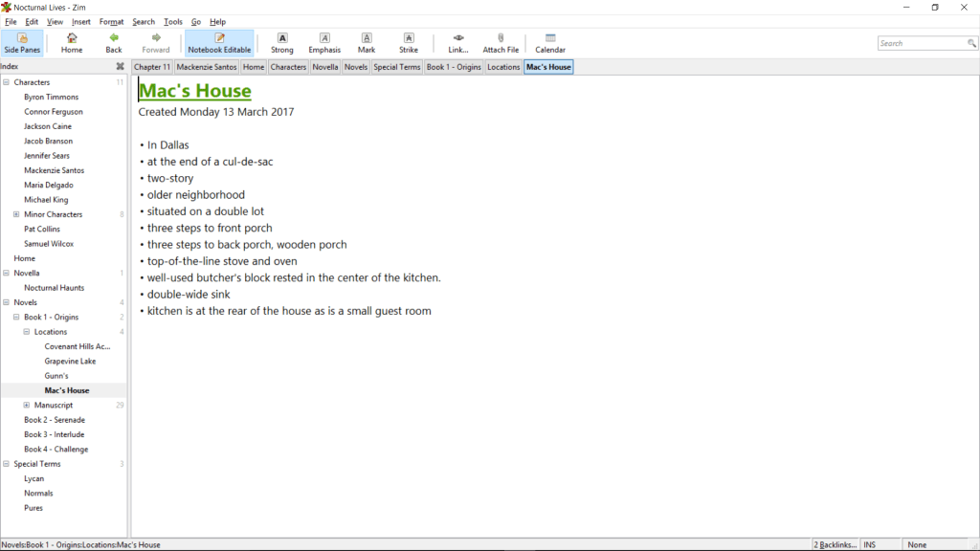Open the Attach File tool
This screenshot has width=980, height=551.
(x=501, y=43)
